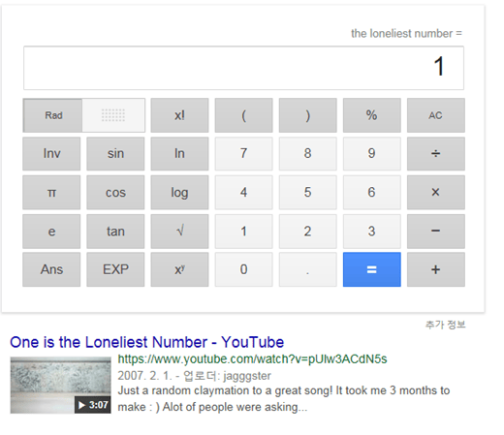Select the Deg side of angle toggle
This screenshot has height=435, width=504.
(113, 115)
